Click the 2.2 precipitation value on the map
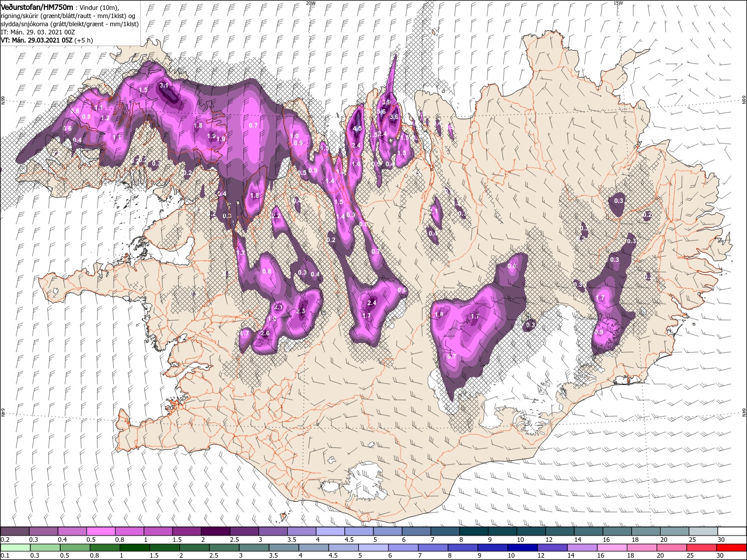This screenshot has width=747, height=560. pos(277,216)
